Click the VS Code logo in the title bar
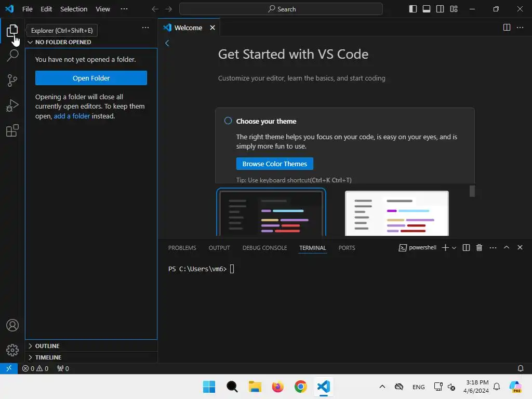The width and height of the screenshot is (532, 399). click(9, 9)
